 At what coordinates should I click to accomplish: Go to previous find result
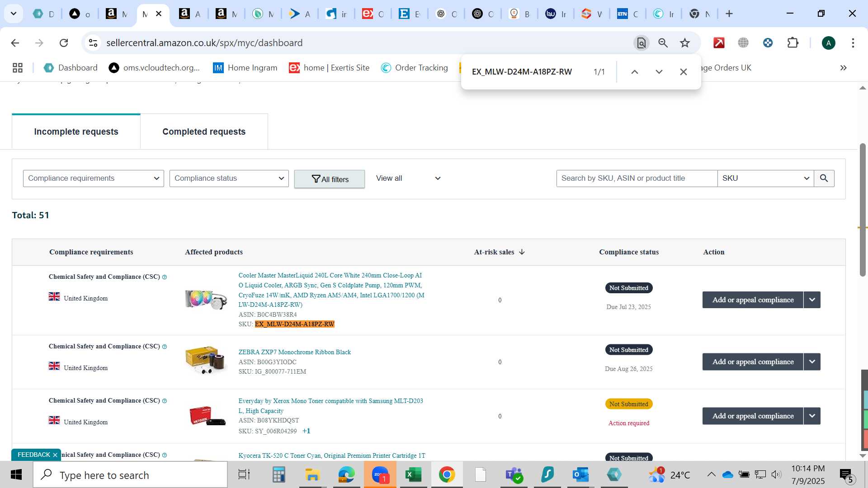click(x=635, y=72)
